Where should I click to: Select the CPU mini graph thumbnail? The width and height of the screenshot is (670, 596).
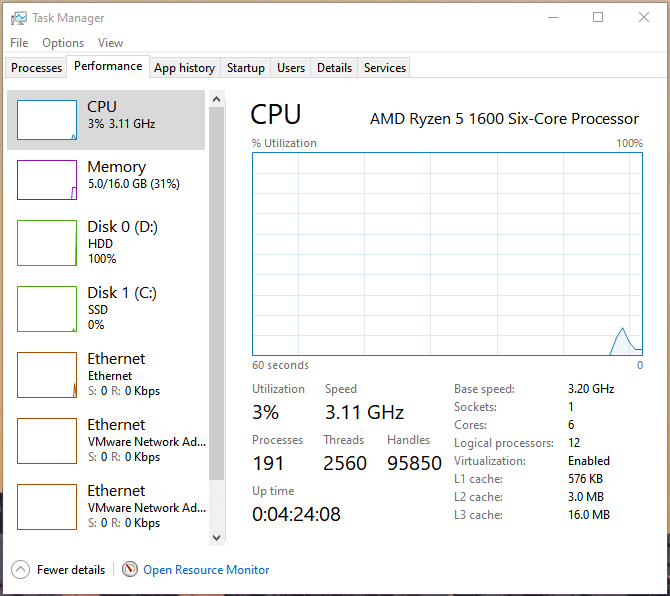(47, 120)
